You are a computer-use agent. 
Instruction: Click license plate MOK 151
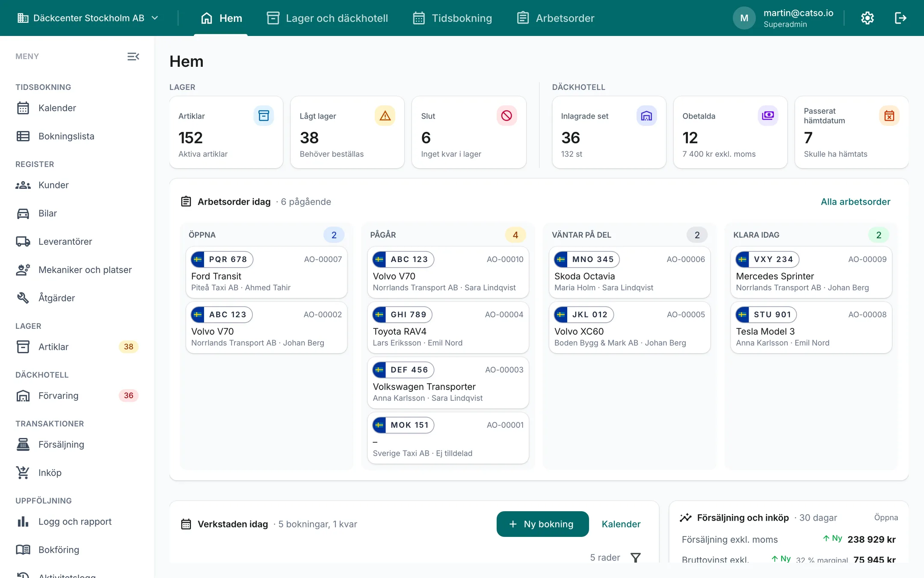point(403,425)
